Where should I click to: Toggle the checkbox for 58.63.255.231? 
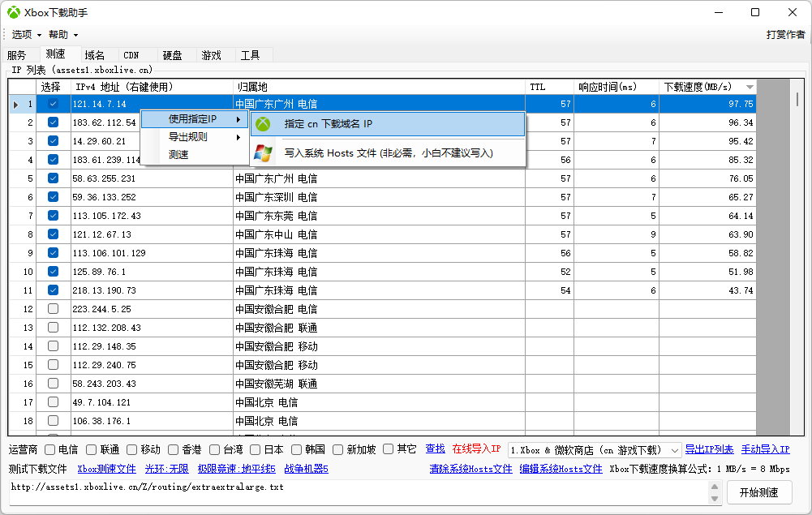pos(53,178)
